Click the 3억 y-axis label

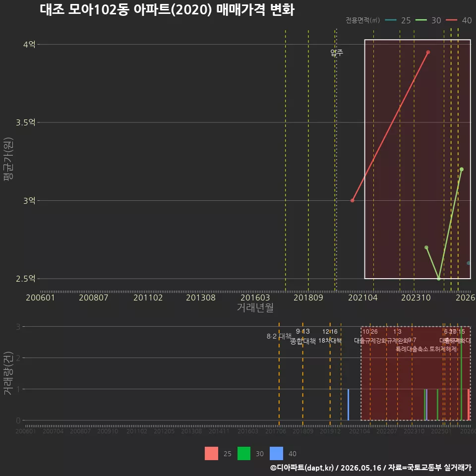pyautogui.click(x=29, y=201)
